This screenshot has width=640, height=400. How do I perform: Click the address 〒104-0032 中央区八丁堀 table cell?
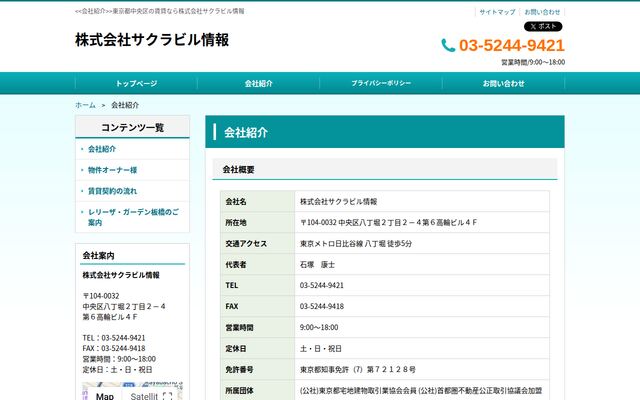(x=422, y=222)
